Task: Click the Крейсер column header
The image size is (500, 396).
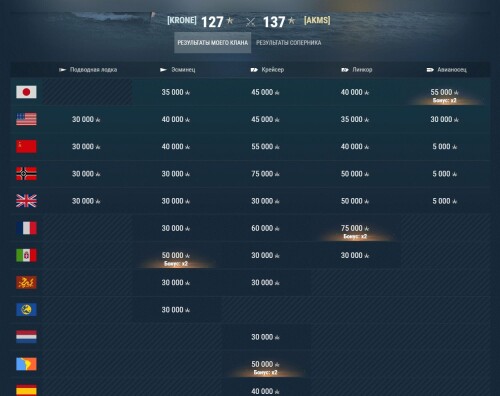Action: click(267, 70)
